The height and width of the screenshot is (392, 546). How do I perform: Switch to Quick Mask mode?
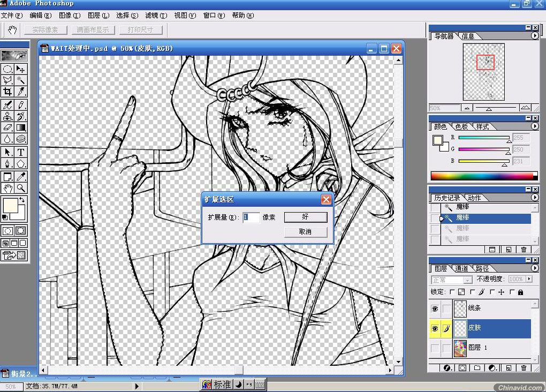click(x=21, y=231)
